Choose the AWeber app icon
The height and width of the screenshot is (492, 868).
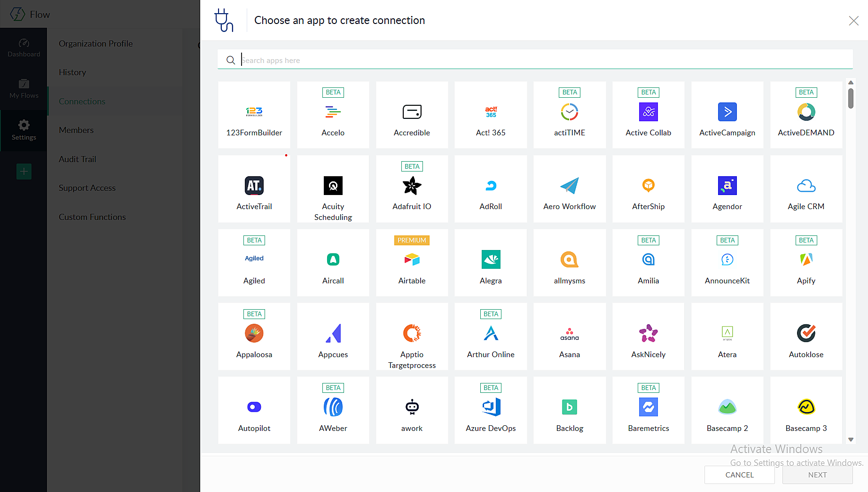(x=333, y=407)
